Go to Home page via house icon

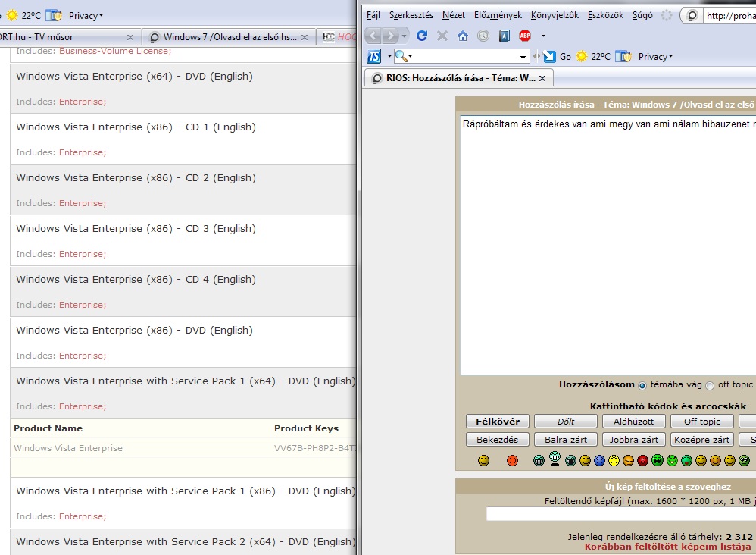coord(463,36)
